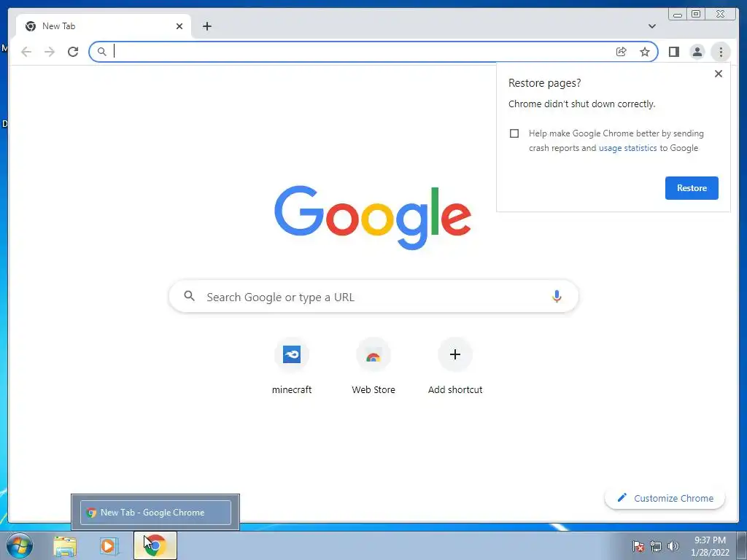Select New Tab - Google Chrome preview
Viewport: 747px width, 560px height.
(x=155, y=513)
